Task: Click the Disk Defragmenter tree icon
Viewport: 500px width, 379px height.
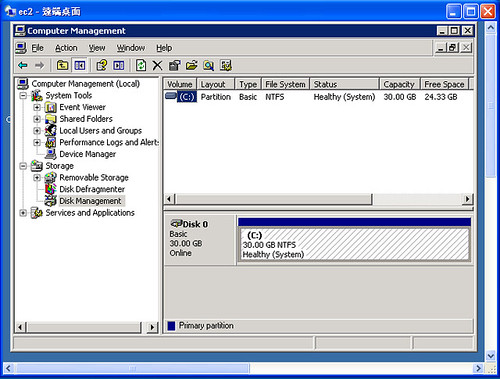Action: coord(51,189)
